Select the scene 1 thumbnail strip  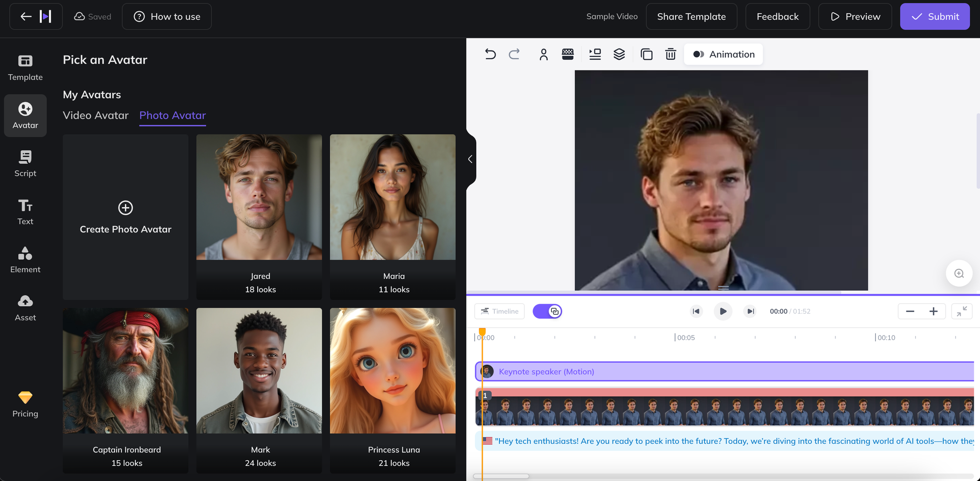click(725, 407)
